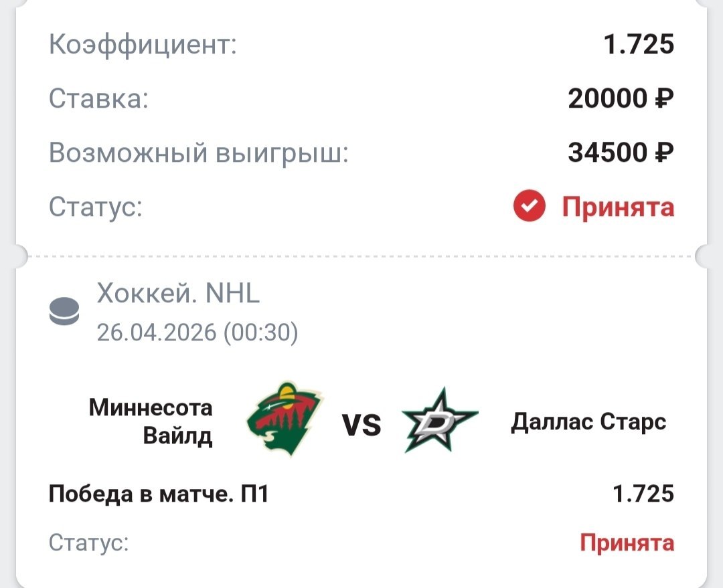Tap the Dallas Stars team logo

[439, 421]
